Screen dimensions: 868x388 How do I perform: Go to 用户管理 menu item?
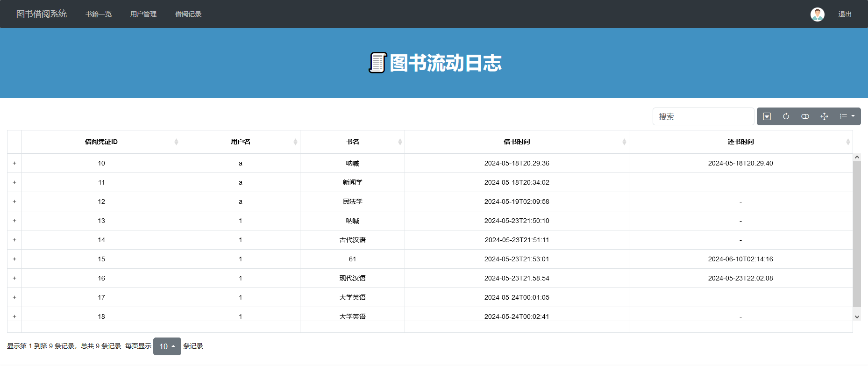coord(143,14)
